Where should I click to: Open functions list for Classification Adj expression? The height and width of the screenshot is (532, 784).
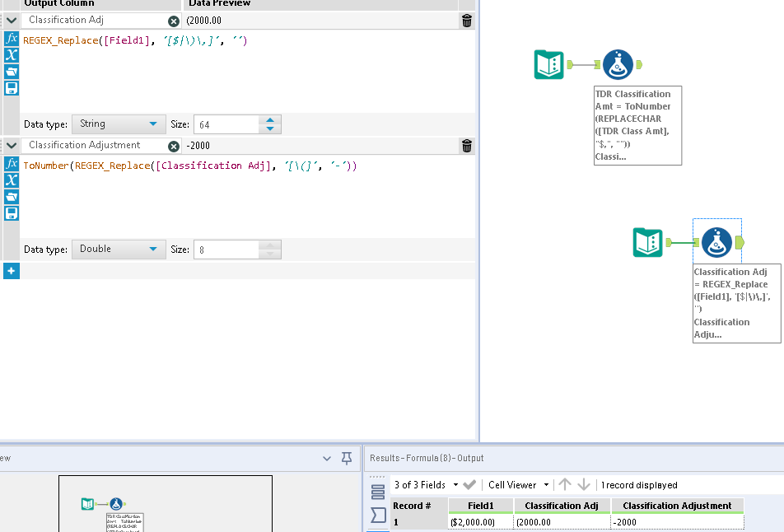(12, 39)
